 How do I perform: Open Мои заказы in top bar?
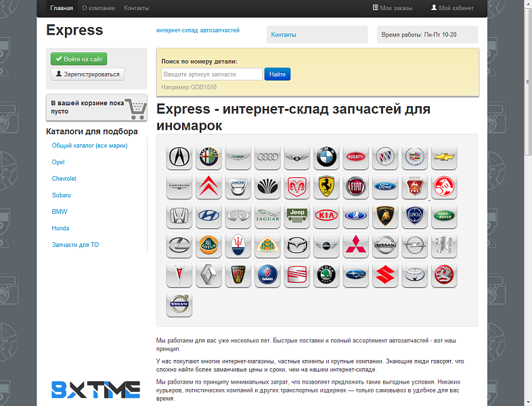coord(393,8)
